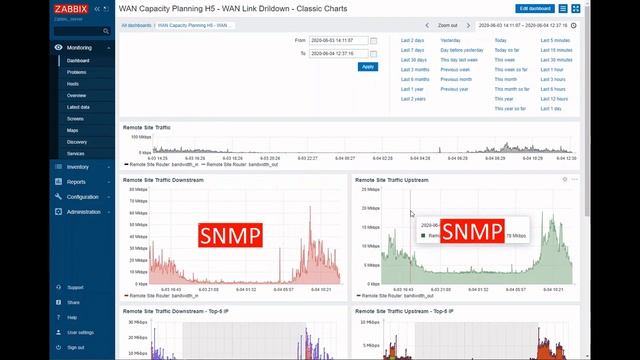Viewport: 640px width, 360px height.
Task: Go to All dashboards breadcrumb
Action: 136,25
